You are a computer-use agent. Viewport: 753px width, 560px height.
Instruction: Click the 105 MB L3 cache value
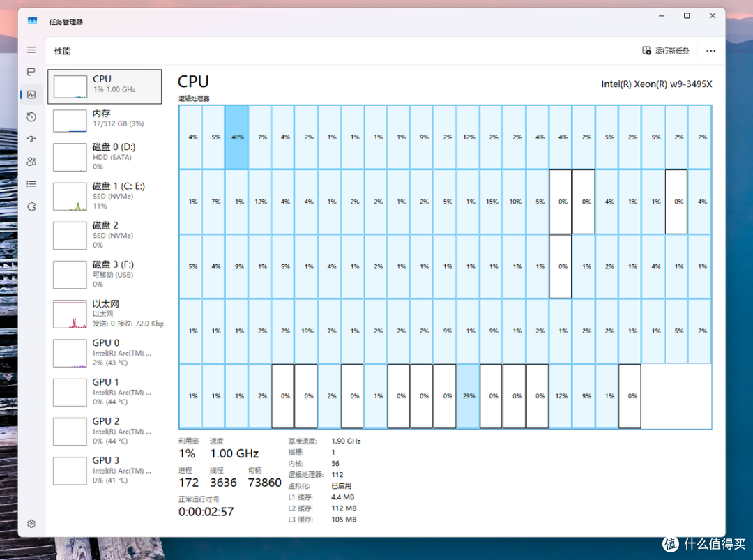tap(344, 520)
